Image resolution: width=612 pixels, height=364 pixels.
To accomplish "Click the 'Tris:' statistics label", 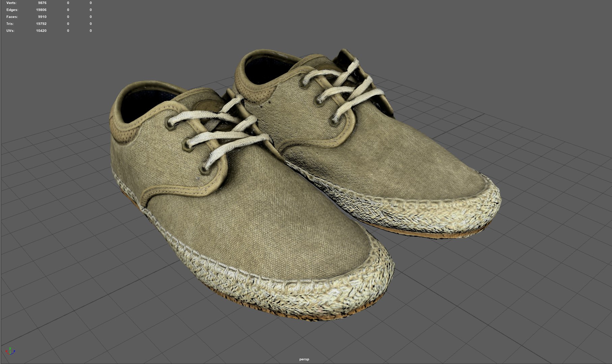I will (10, 24).
